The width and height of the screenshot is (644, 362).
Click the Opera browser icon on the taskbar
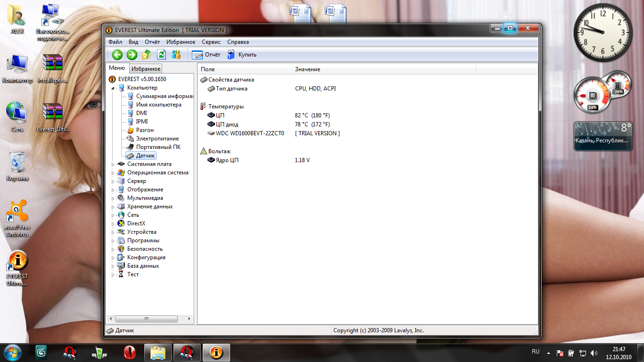pyautogui.click(x=129, y=352)
